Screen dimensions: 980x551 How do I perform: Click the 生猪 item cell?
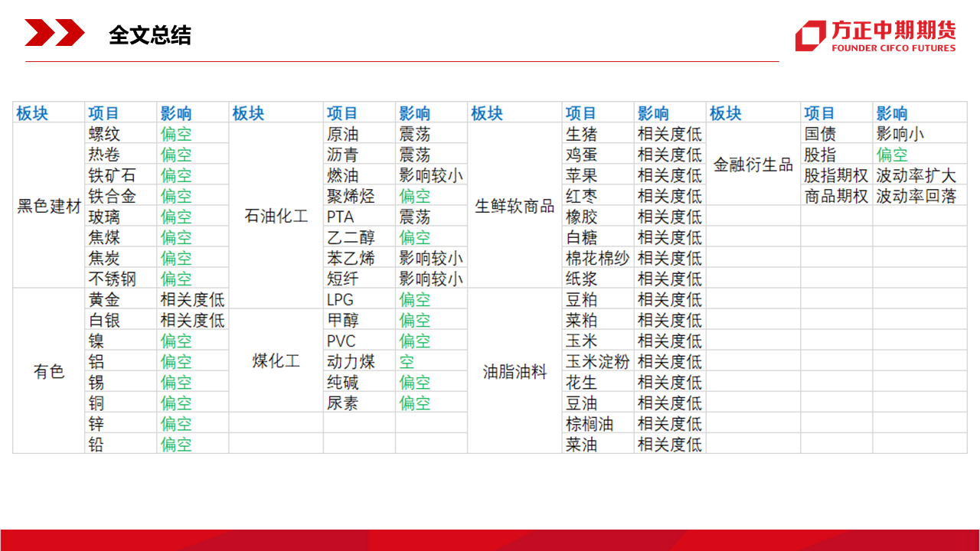tap(598, 134)
